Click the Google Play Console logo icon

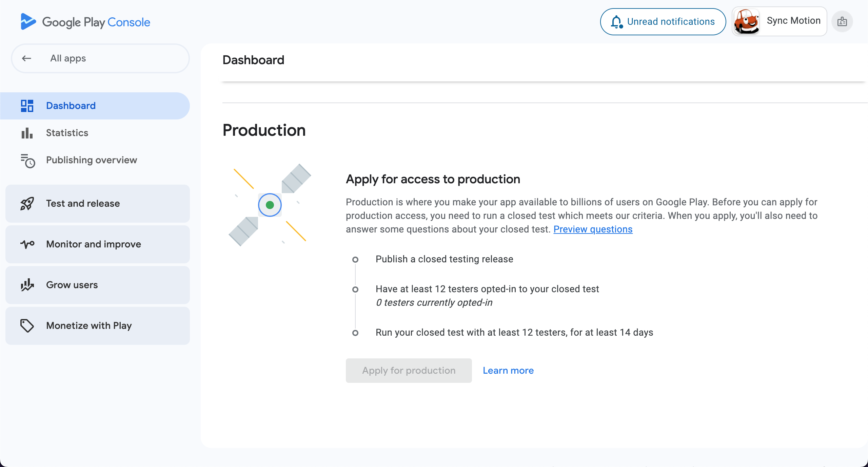point(28,22)
